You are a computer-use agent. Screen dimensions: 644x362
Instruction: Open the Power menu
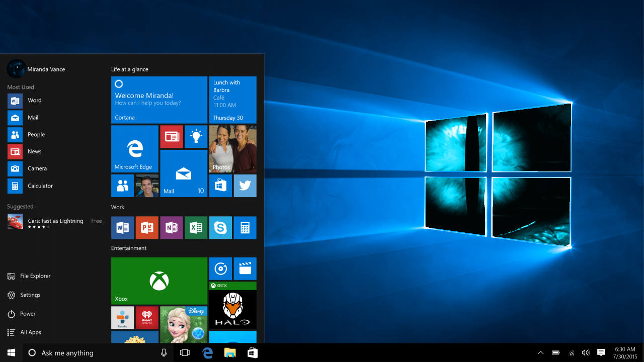click(x=28, y=313)
